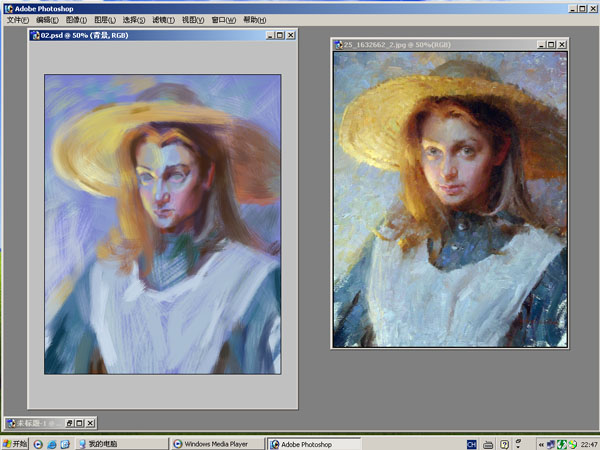Screen dimensions: 600x450
Task: Open the 开始 Start menu
Action: [15, 444]
